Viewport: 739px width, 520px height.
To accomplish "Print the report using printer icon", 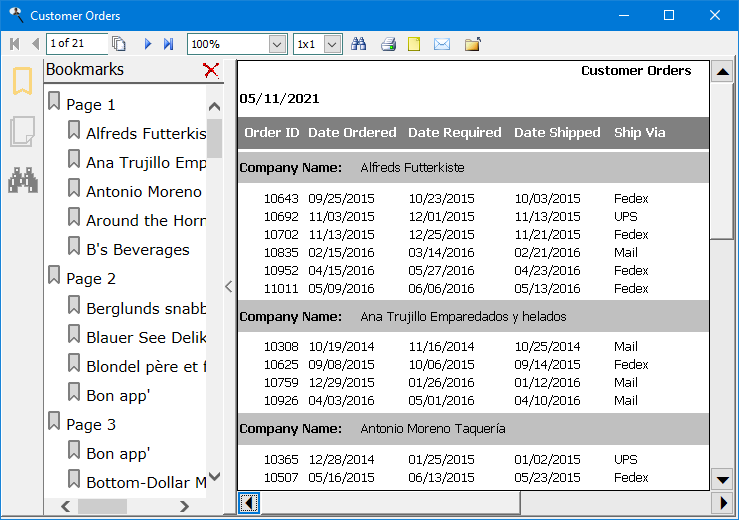I will 388,44.
